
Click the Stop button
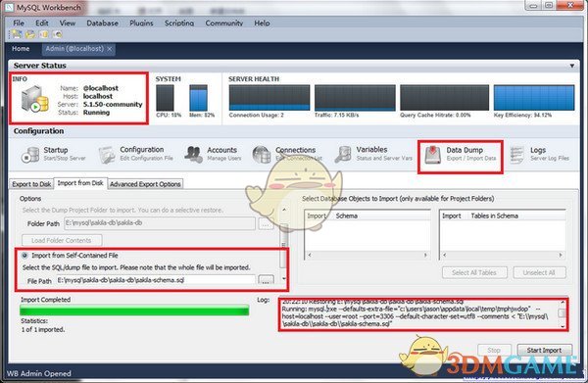(x=494, y=350)
